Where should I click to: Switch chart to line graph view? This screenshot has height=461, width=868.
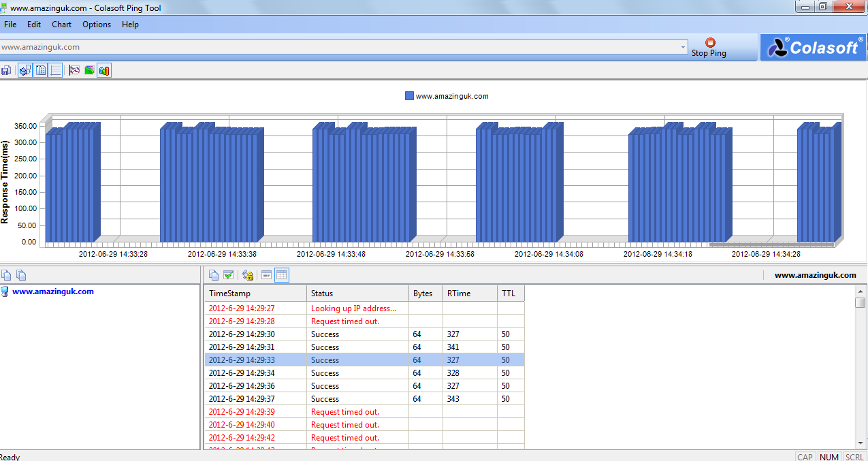pyautogui.click(x=74, y=70)
